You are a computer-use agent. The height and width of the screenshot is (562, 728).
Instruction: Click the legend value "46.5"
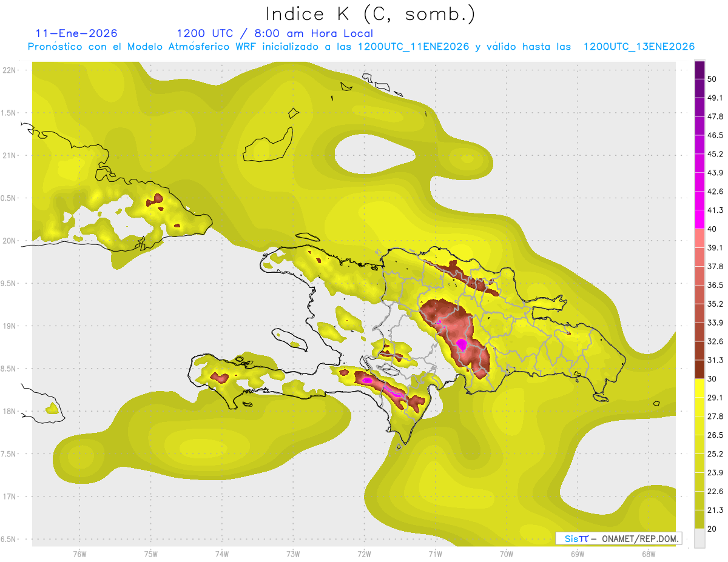tap(715, 135)
